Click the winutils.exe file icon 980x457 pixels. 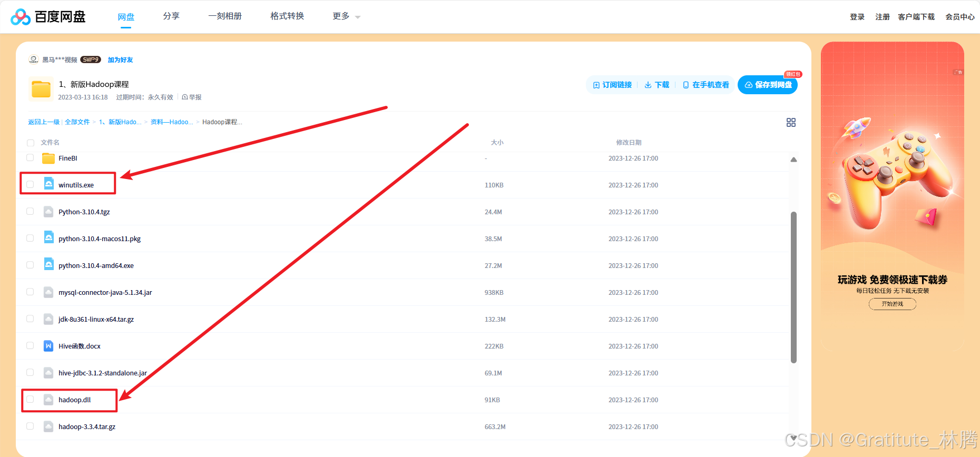[48, 184]
